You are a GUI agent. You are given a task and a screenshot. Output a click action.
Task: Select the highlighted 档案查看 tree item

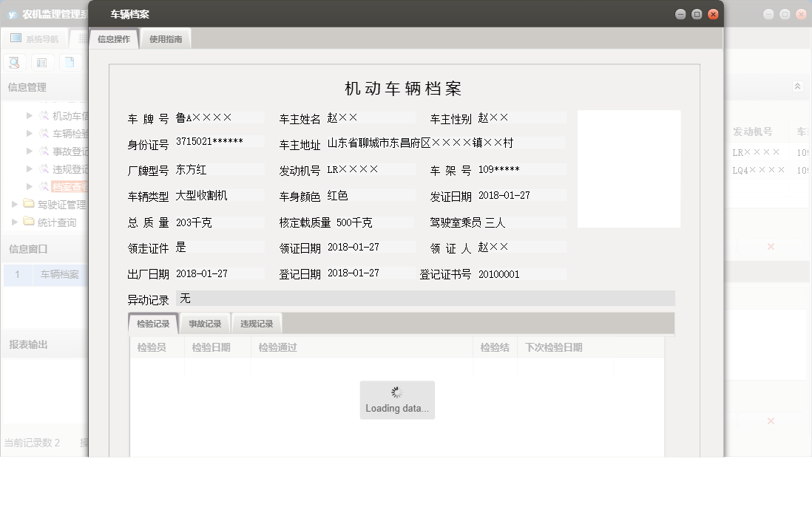coord(67,185)
